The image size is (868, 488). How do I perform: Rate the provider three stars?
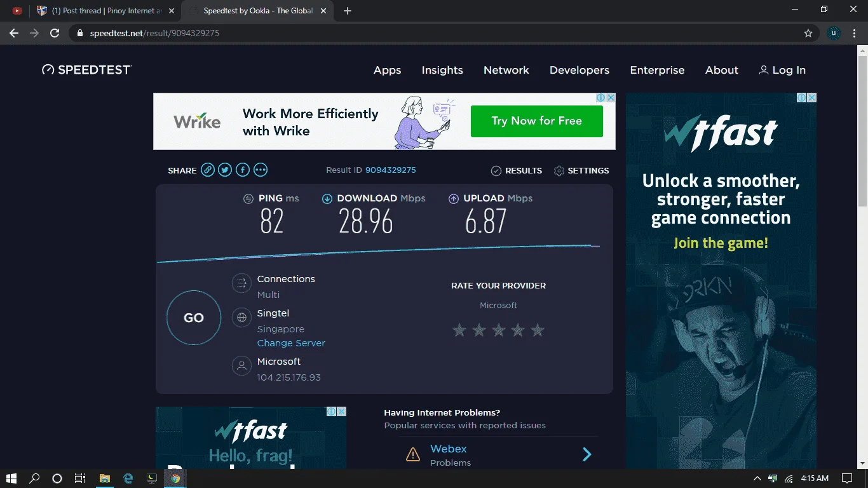(499, 330)
